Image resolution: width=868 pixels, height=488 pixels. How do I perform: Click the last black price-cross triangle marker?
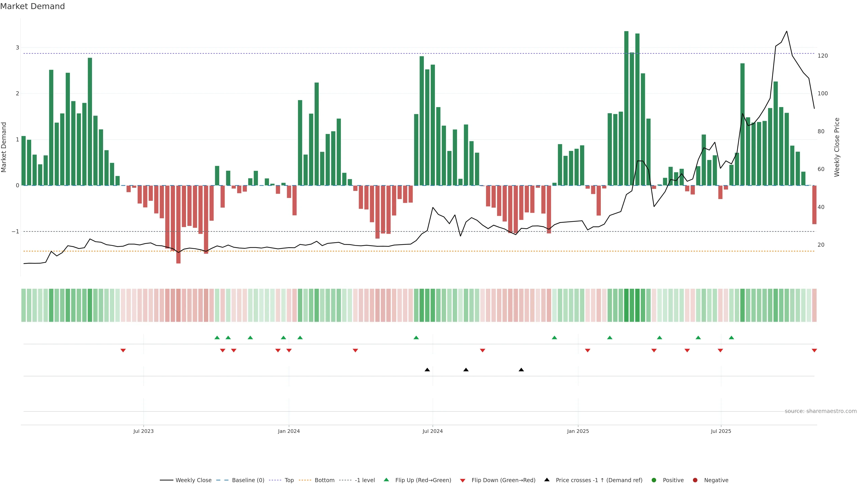tap(521, 370)
